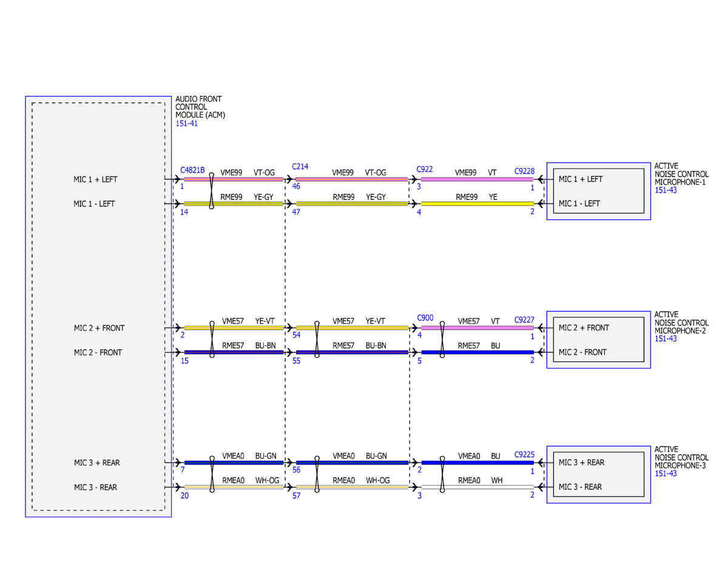Click wire label RMEA0 WH near Microphone-3
Image resolution: width=728 pixels, height=562 pixels.
click(x=480, y=480)
